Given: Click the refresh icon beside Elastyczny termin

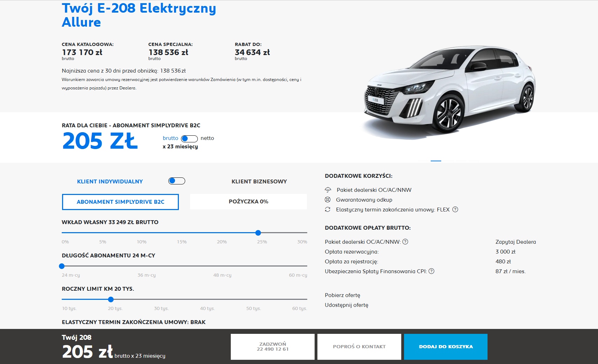Looking at the screenshot, I should [x=328, y=210].
